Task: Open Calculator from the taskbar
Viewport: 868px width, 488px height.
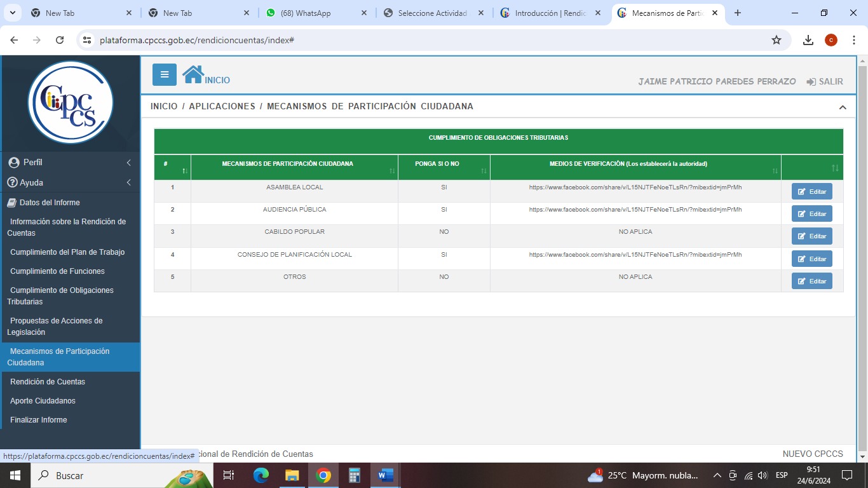Action: [355, 475]
